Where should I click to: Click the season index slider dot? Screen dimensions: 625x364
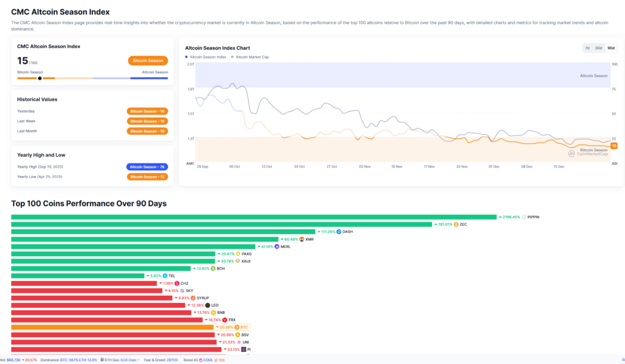tap(40, 78)
